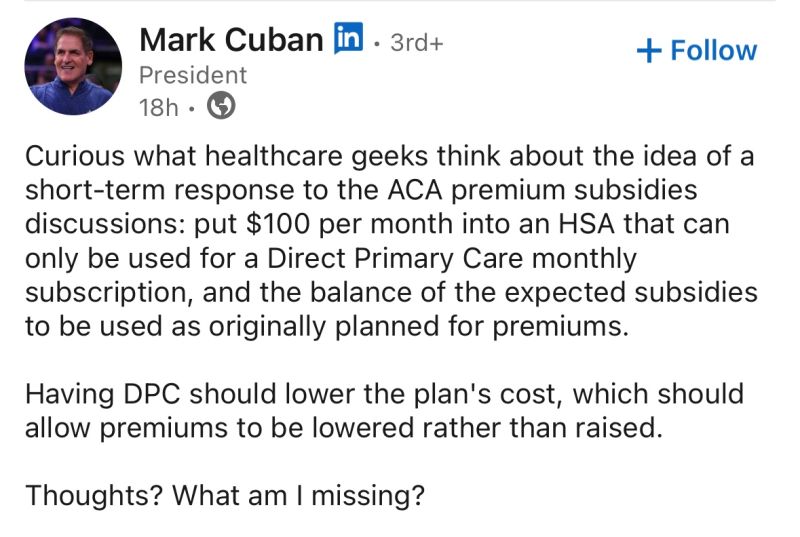
Task: Click the plus icon on Follow
Action: [x=650, y=50]
